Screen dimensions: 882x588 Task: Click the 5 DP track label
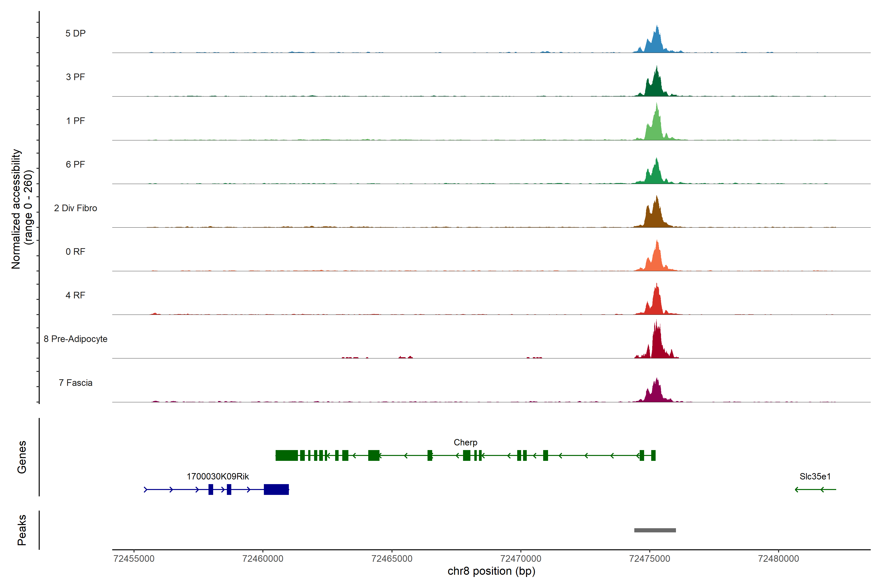pos(75,33)
